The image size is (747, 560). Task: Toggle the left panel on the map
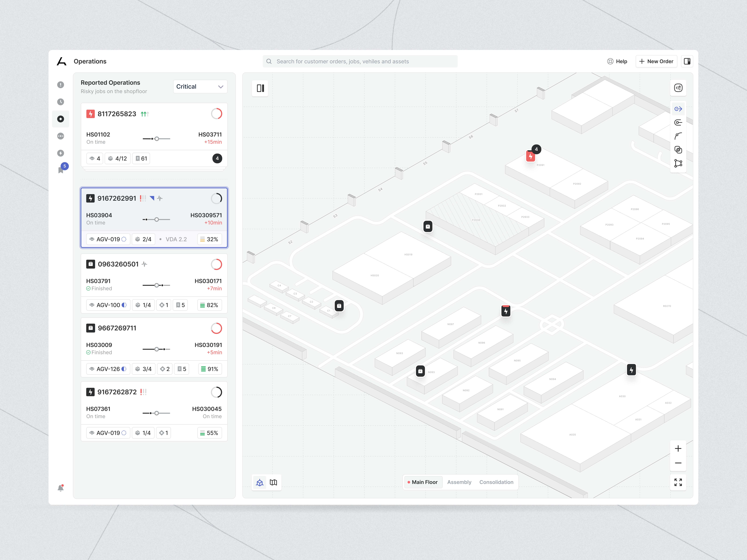[260, 88]
